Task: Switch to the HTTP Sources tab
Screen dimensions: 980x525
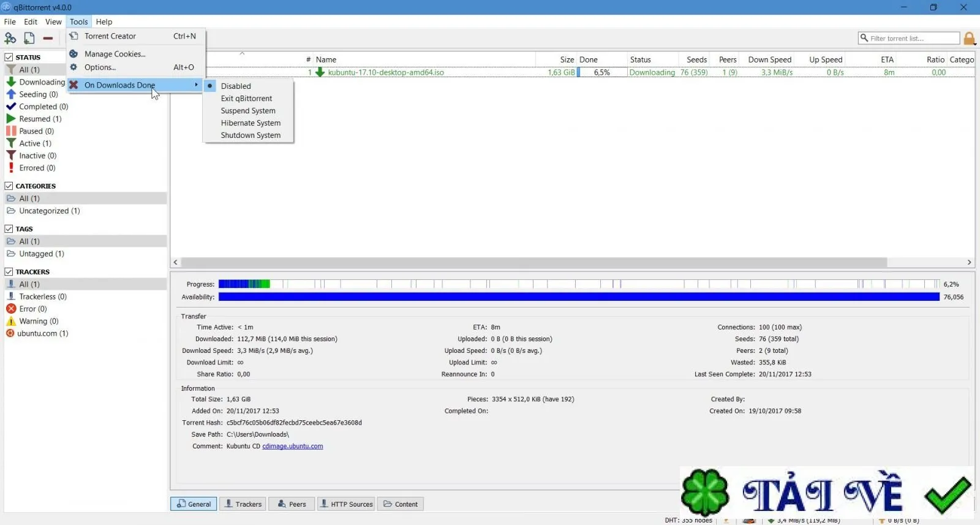Action: point(346,504)
